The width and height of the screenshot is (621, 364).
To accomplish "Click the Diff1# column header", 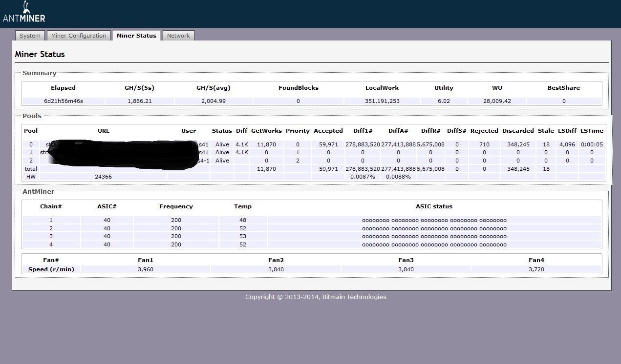I will coord(363,131).
